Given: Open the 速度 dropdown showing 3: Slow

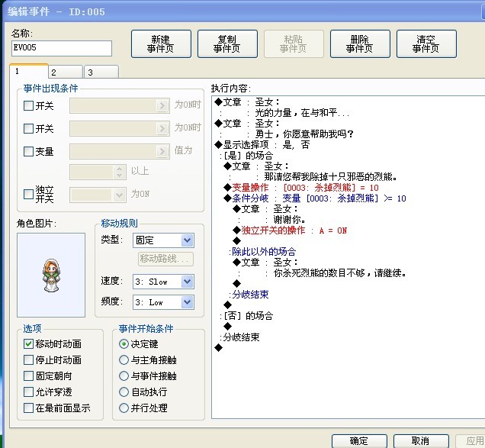Looking at the screenshot, I should point(163,282).
